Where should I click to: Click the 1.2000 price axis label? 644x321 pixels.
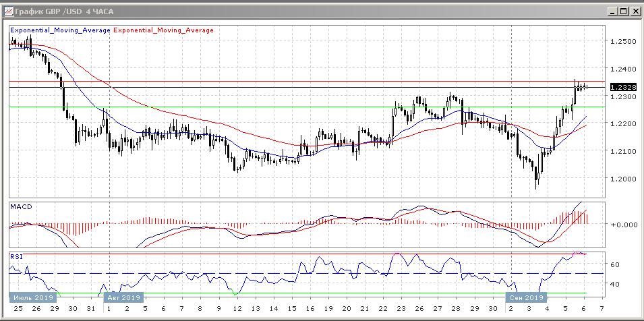[622, 179]
